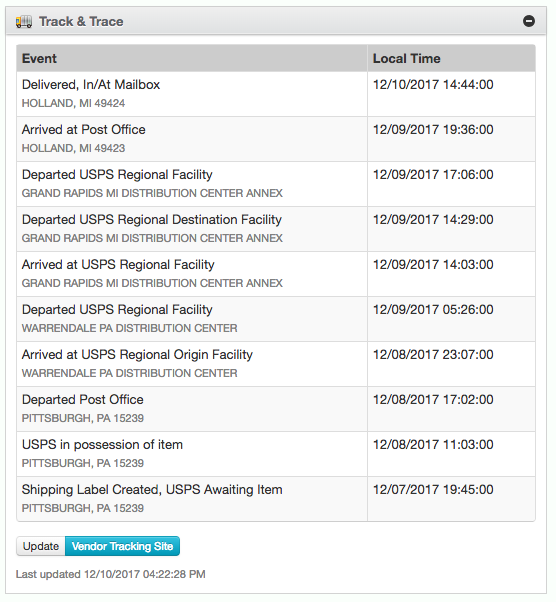Click the 12/09/2017 05:26:00 timestamp cell
Viewport: 556px width, 602px height.
451,319
